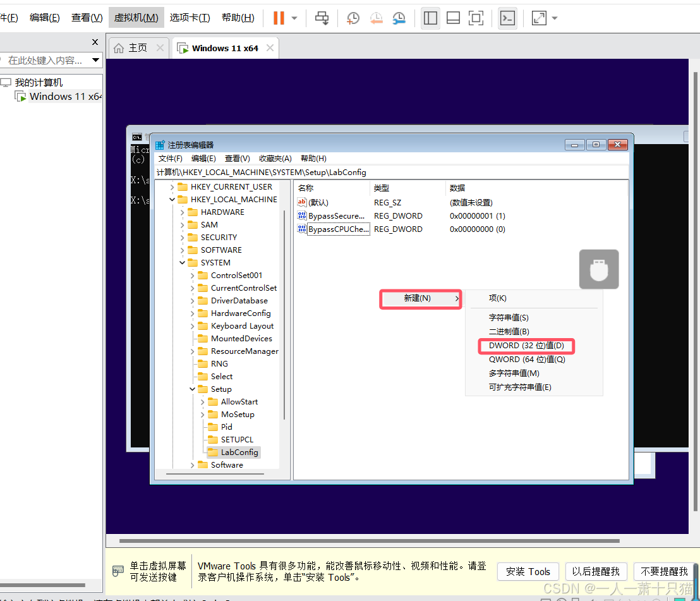Expand HKEY_CURRENT_USER tree node
The height and width of the screenshot is (601, 700).
click(172, 187)
